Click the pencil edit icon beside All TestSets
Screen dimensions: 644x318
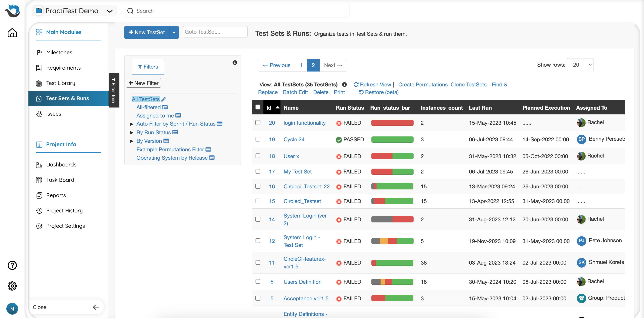(163, 99)
